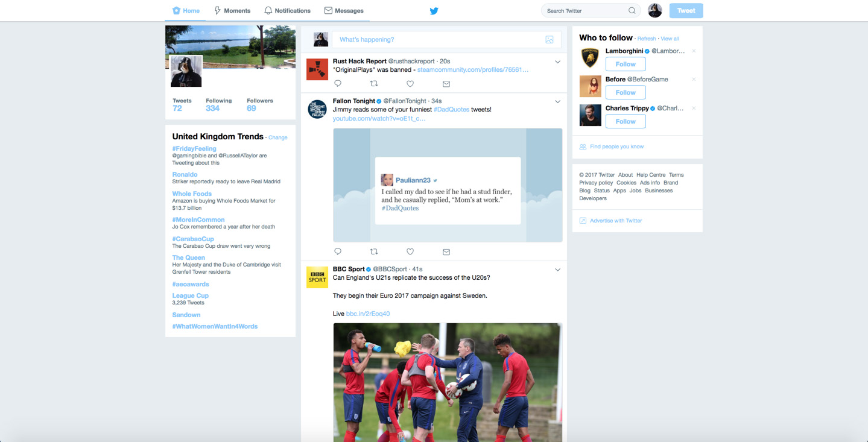View your Followers count 69
868x442 pixels.
tap(259, 105)
